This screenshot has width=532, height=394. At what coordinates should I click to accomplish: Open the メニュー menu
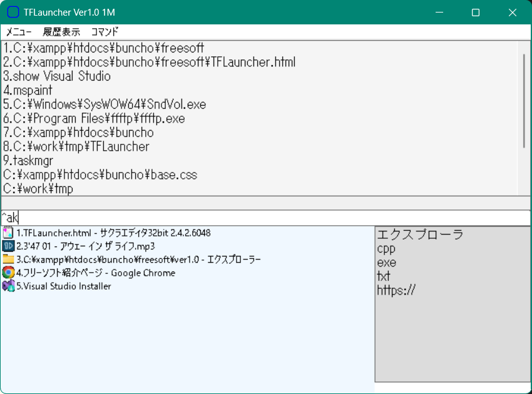(19, 32)
